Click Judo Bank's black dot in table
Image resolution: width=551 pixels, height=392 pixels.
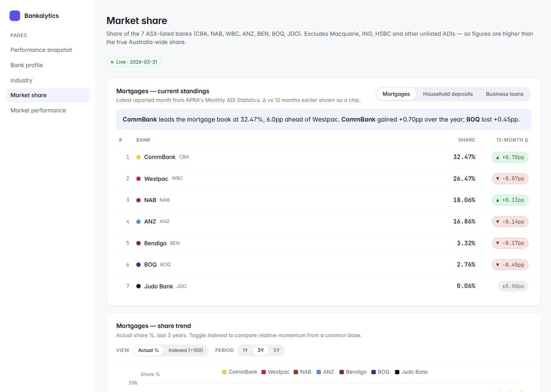click(x=139, y=286)
